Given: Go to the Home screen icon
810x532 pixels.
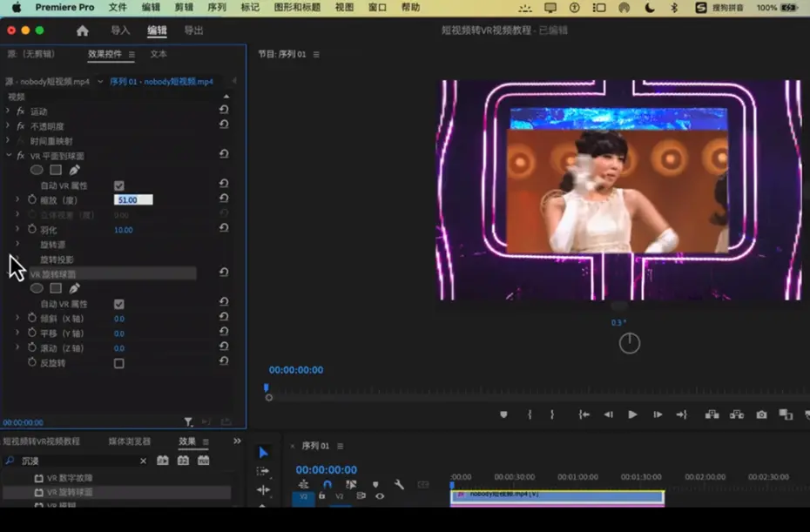Looking at the screenshot, I should point(82,31).
